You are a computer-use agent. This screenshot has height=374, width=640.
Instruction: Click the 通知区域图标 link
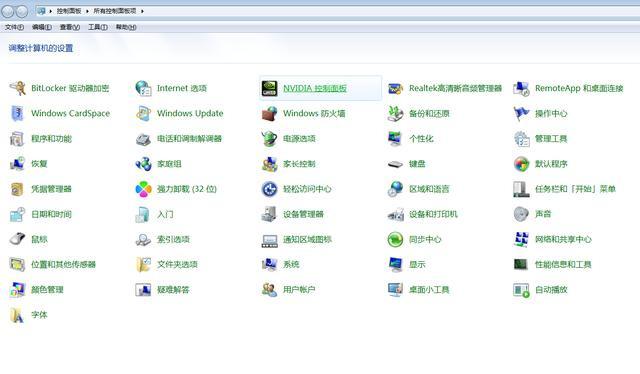[307, 240]
